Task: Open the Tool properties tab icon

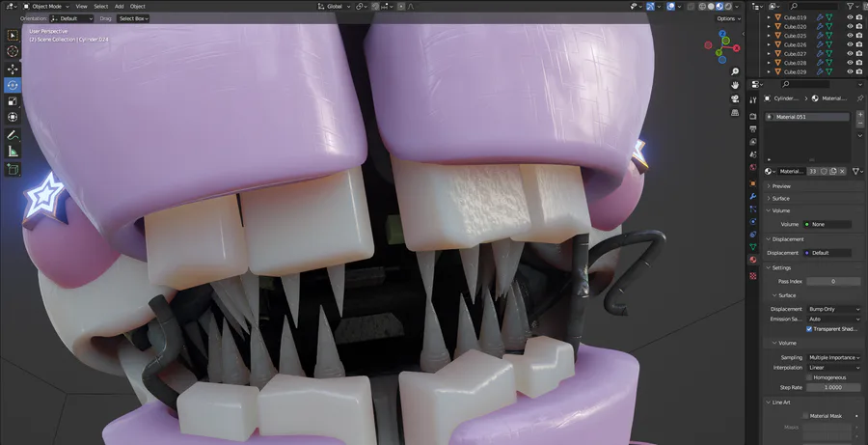Action: pyautogui.click(x=753, y=99)
